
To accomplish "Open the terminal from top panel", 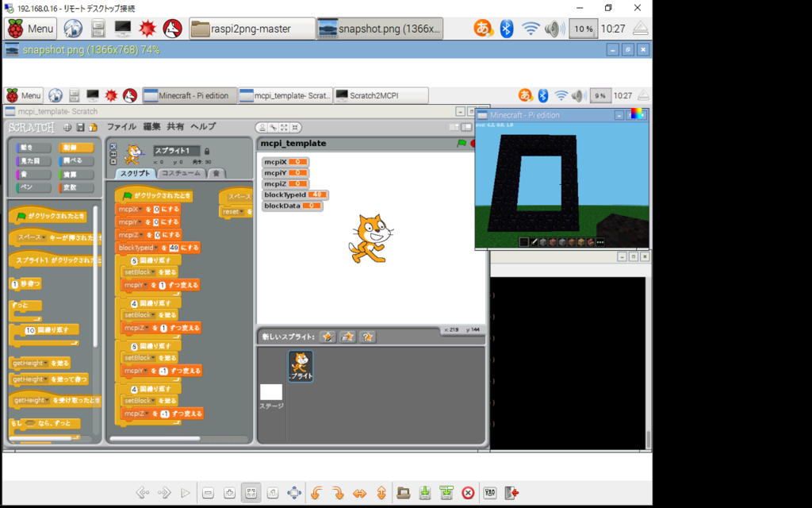I will click(123, 29).
